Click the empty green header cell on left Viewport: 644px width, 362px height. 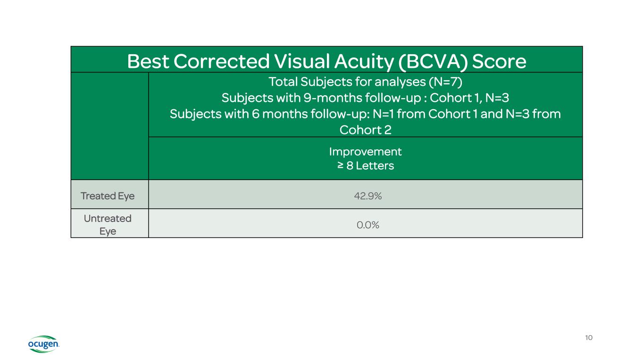(x=109, y=126)
